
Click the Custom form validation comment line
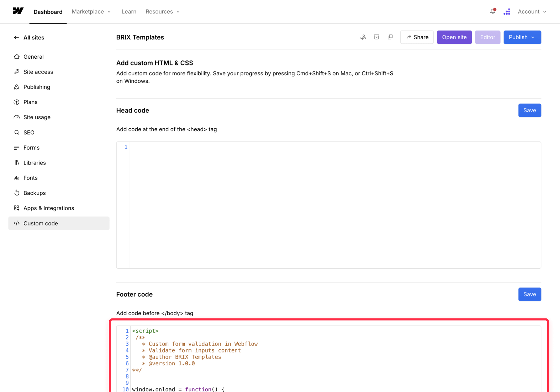[x=200, y=344]
